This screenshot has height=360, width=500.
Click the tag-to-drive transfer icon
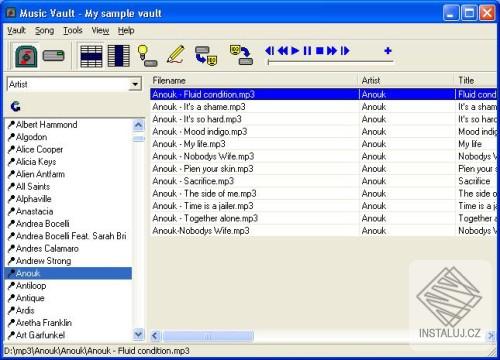(242, 55)
